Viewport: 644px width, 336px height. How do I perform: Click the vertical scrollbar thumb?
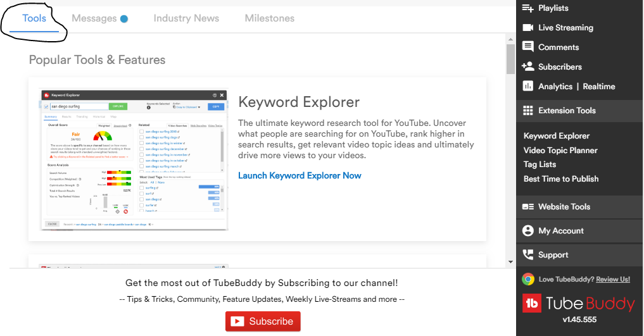tap(510, 59)
